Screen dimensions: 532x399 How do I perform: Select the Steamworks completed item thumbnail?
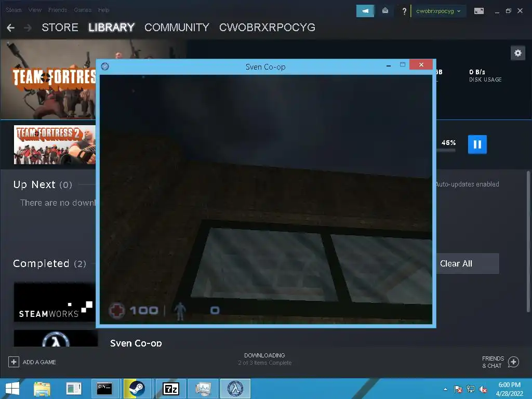(55, 302)
